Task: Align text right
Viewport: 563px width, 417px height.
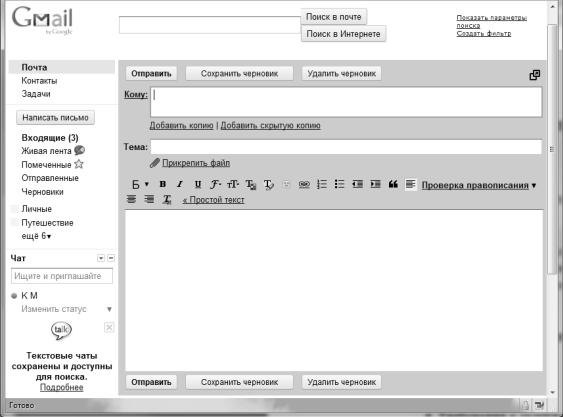Action: click(x=149, y=199)
